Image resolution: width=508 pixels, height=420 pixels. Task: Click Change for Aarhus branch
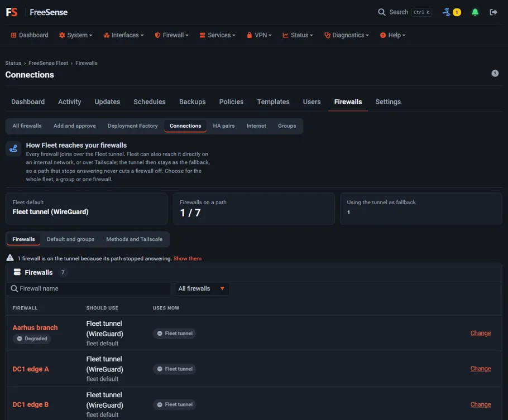pyautogui.click(x=481, y=333)
